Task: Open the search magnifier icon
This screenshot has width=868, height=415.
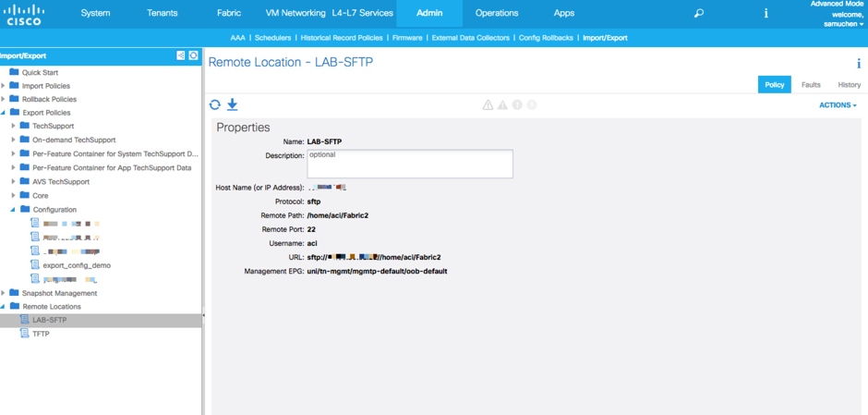Action: tap(699, 13)
